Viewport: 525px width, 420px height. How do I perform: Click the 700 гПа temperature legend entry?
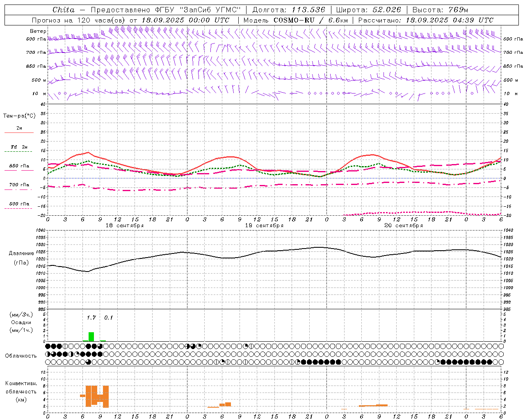click(19, 185)
